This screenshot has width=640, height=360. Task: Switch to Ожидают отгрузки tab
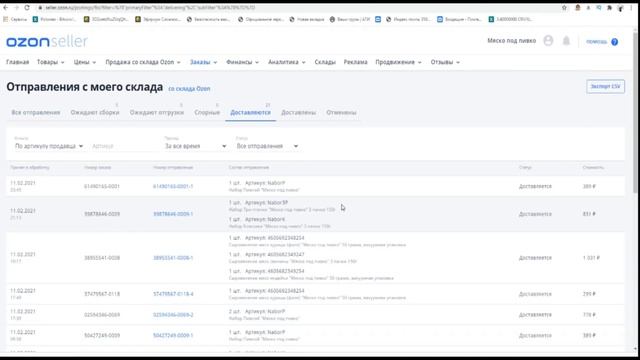point(157,113)
